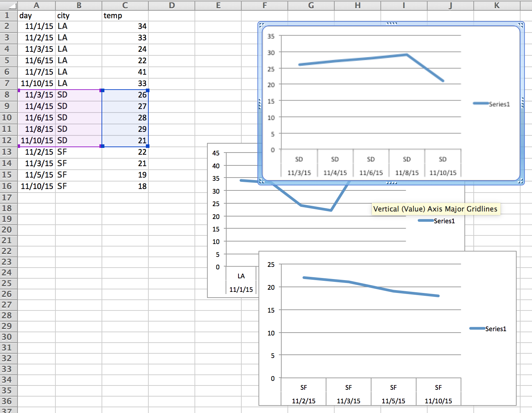Select column K header
This screenshot has width=532, height=413.
(497, 5)
